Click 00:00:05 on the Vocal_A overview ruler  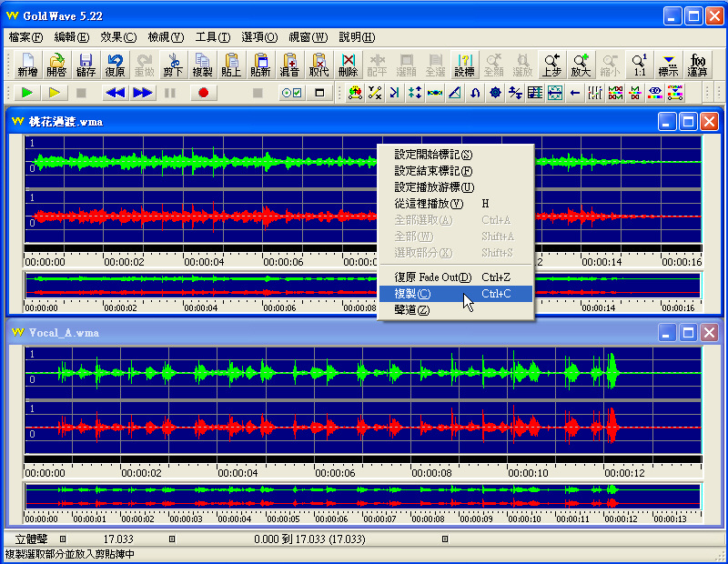point(283,519)
